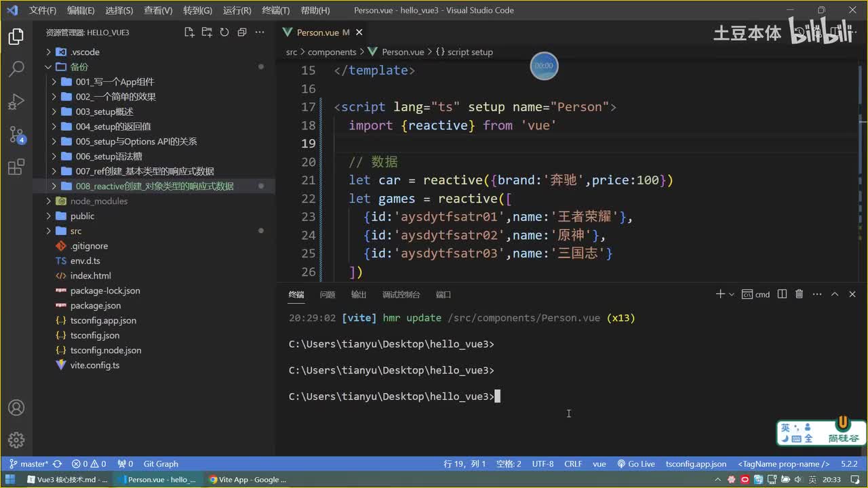Maximize terminal panel with up chevron
This screenshot has height=488, width=868.
pyautogui.click(x=835, y=294)
